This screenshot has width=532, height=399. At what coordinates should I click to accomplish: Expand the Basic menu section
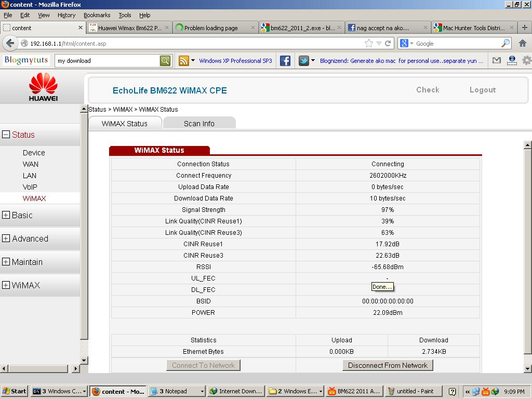[6, 215]
